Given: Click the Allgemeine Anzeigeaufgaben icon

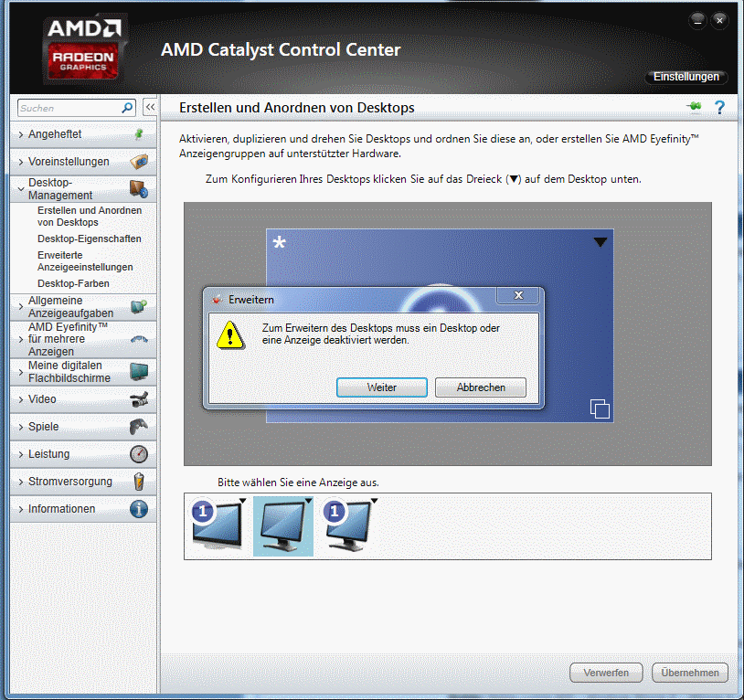Looking at the screenshot, I should click(x=139, y=307).
